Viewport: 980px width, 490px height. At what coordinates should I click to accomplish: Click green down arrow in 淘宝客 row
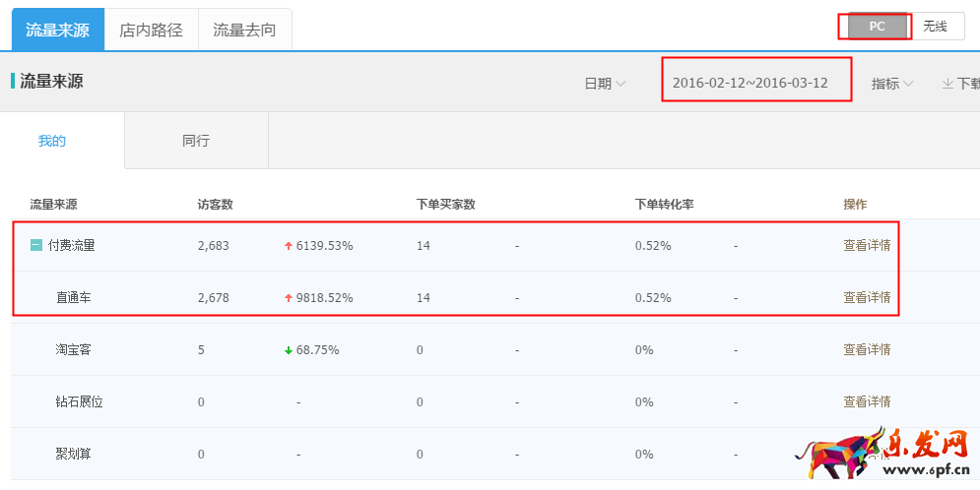coord(289,349)
